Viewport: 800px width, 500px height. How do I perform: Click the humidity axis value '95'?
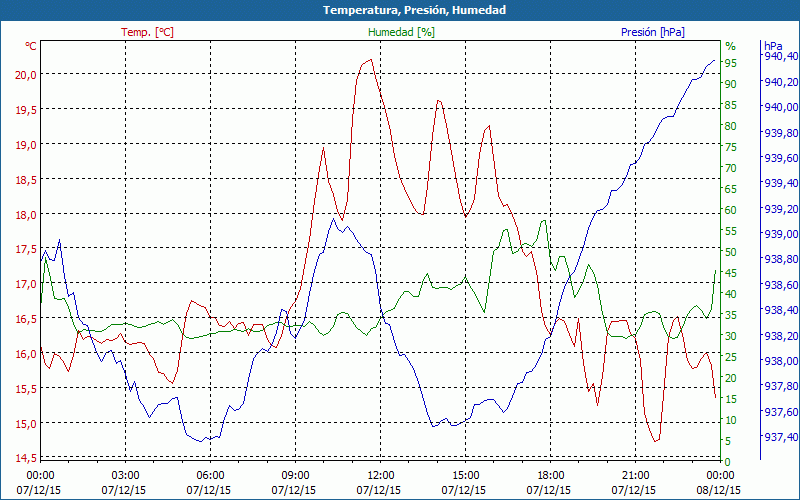point(731,63)
